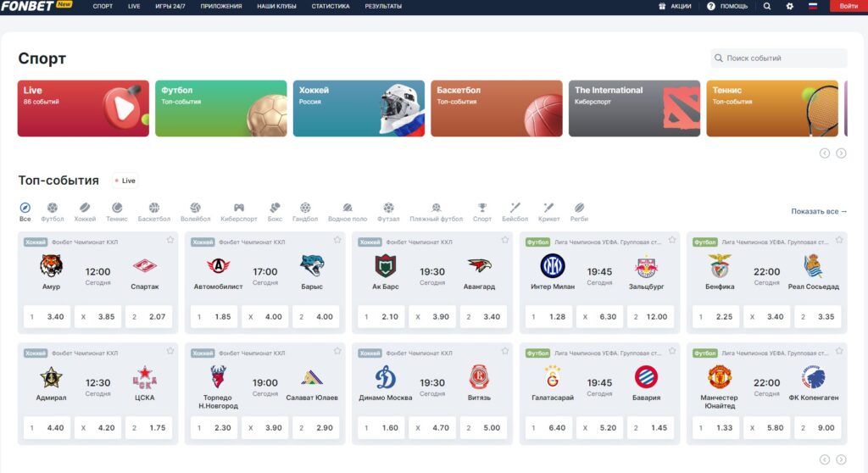Viewport: 868px width, 473px height.
Task: Select the Пляжный футбол filter icon
Action: pyautogui.click(x=437, y=208)
